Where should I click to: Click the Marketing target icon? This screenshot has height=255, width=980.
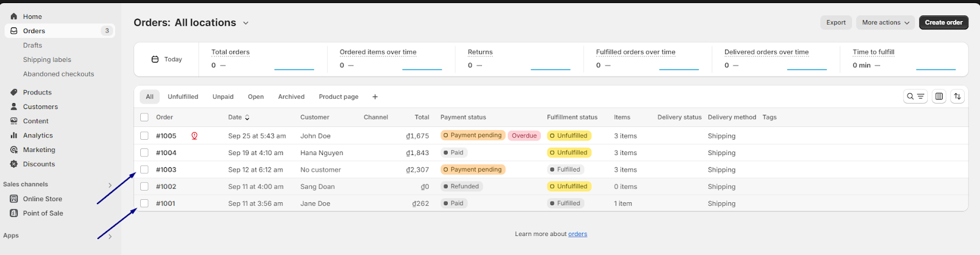[x=14, y=150]
